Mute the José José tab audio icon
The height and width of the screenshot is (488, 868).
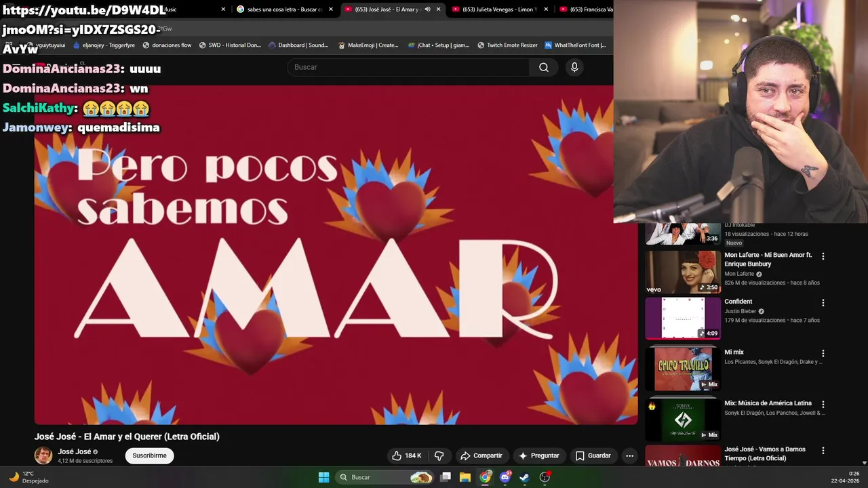[x=427, y=9]
